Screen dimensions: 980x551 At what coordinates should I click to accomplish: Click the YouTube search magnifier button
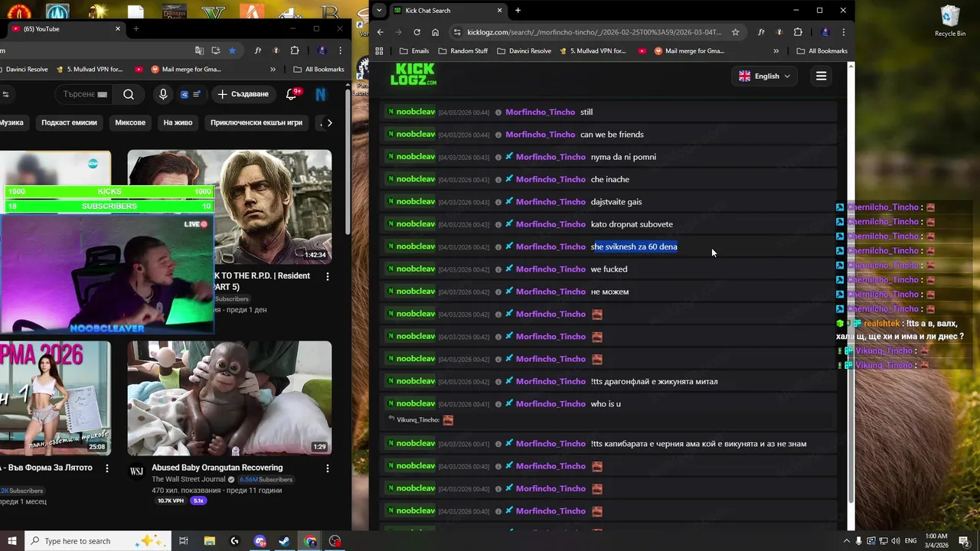coord(129,94)
